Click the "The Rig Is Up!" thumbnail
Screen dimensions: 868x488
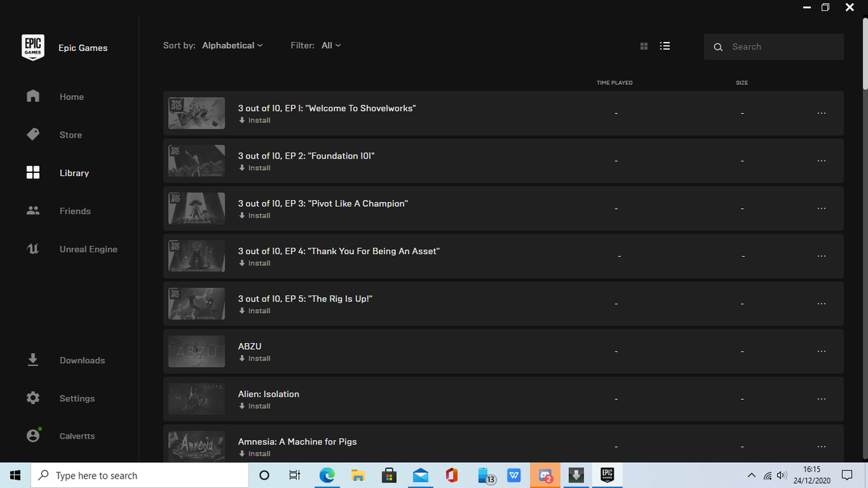coord(197,304)
